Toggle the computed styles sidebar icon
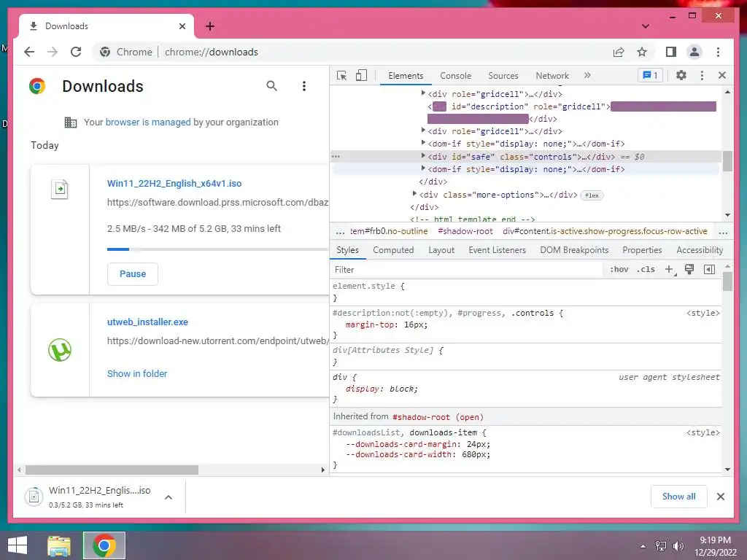The height and width of the screenshot is (560, 747). click(x=709, y=270)
